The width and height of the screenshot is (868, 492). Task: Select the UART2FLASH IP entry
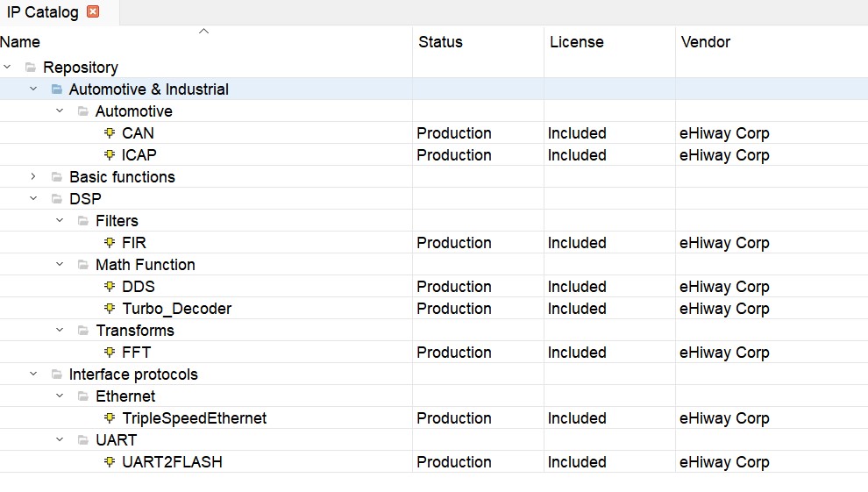coord(172,462)
